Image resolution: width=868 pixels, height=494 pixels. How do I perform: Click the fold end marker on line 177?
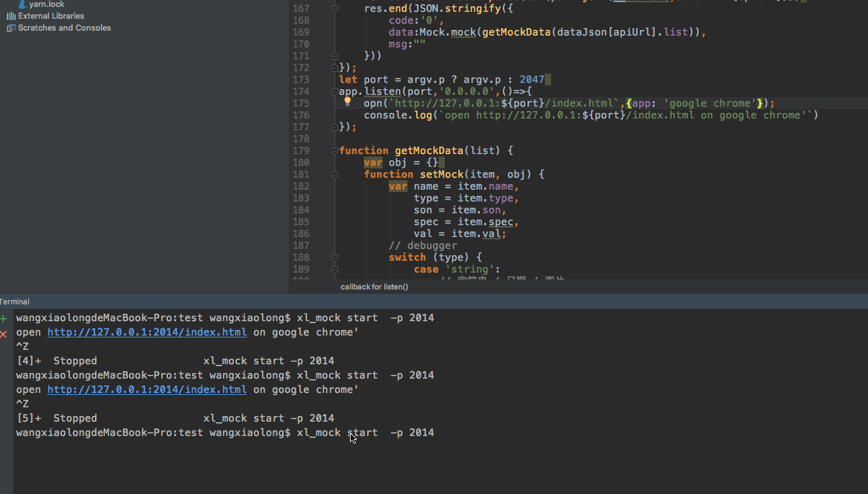335,127
